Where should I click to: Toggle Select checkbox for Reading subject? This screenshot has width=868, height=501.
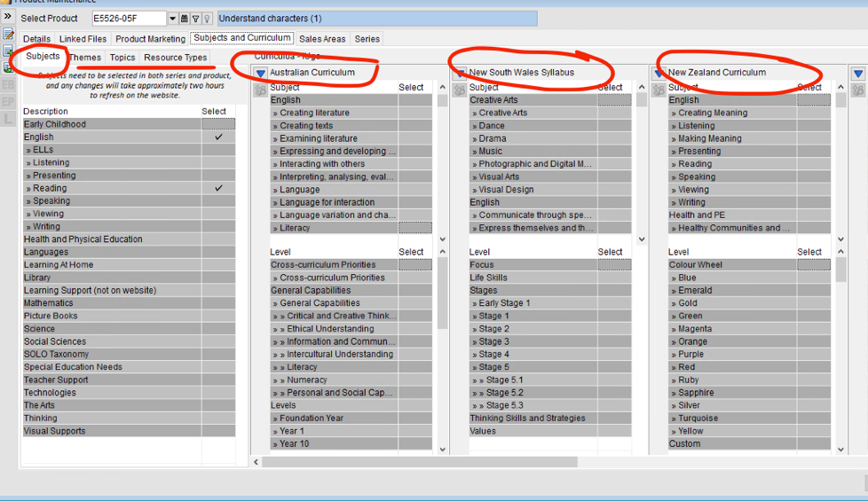point(218,188)
